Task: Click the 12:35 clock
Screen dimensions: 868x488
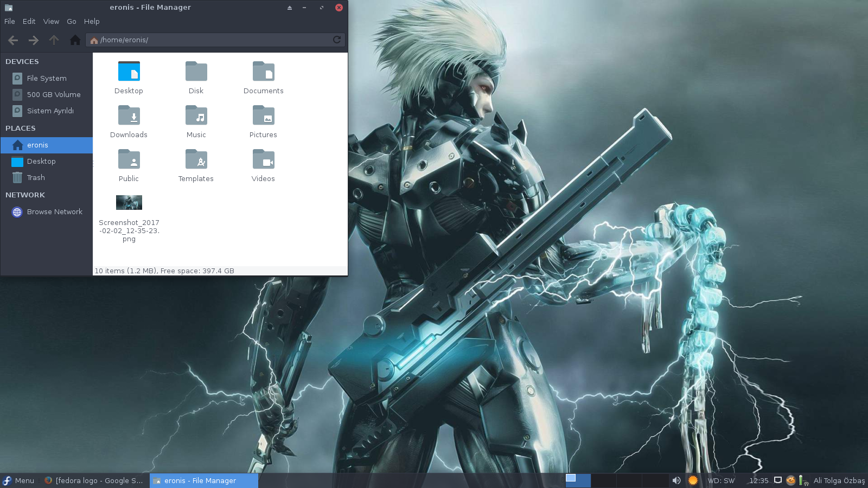Action: 759,481
